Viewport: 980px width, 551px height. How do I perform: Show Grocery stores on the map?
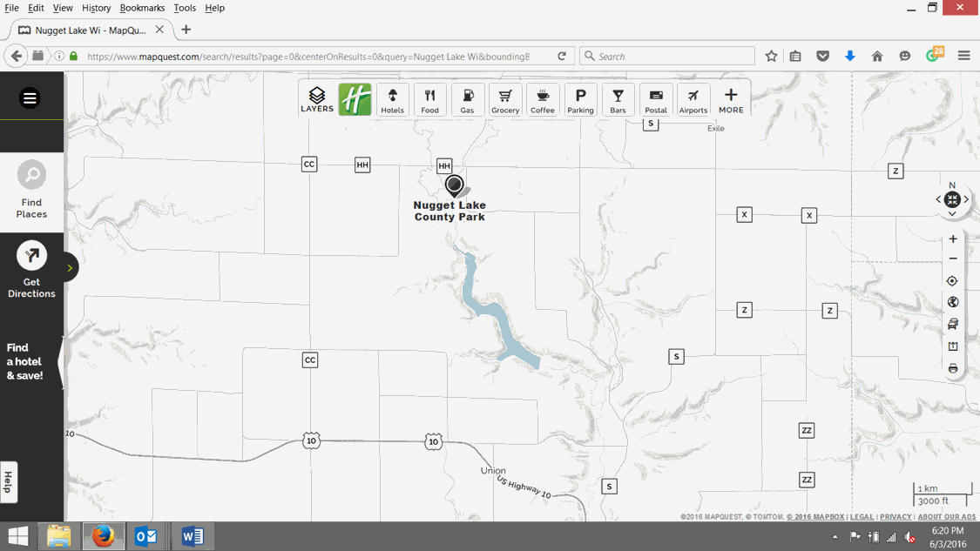pyautogui.click(x=505, y=99)
